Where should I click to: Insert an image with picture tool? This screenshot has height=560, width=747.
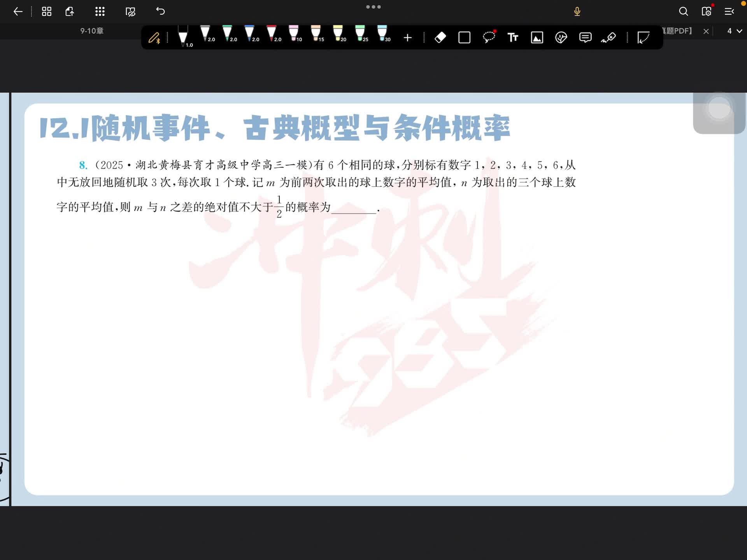point(537,38)
